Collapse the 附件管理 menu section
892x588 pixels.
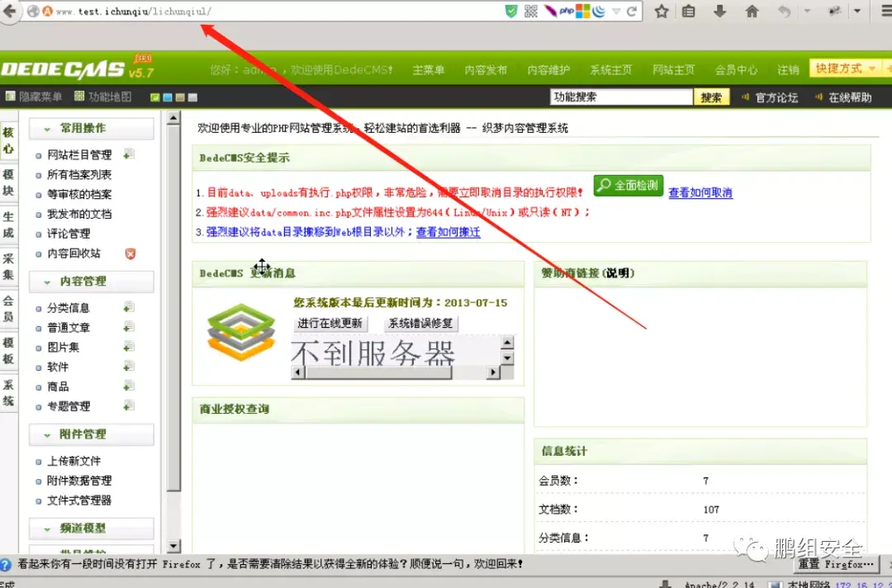[x=92, y=434]
